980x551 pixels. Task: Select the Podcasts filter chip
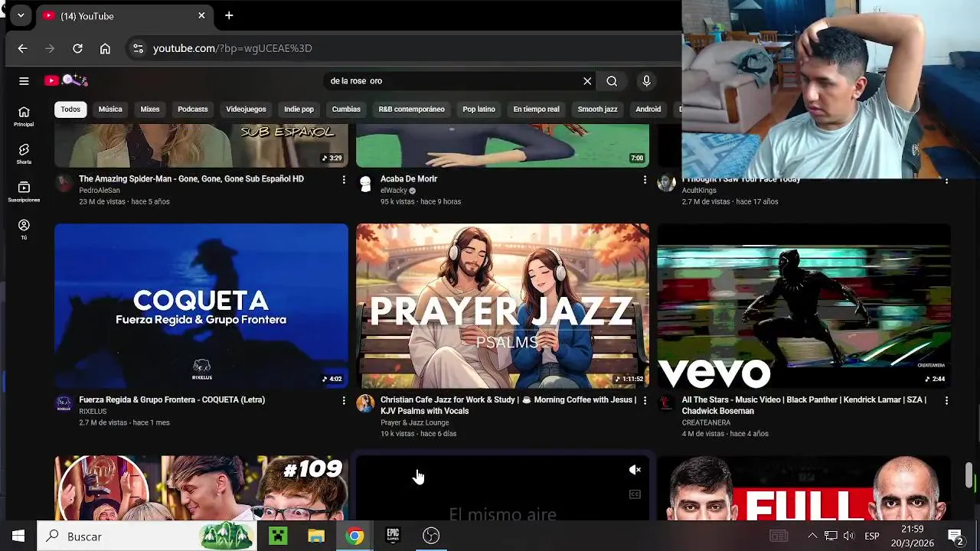(x=193, y=109)
